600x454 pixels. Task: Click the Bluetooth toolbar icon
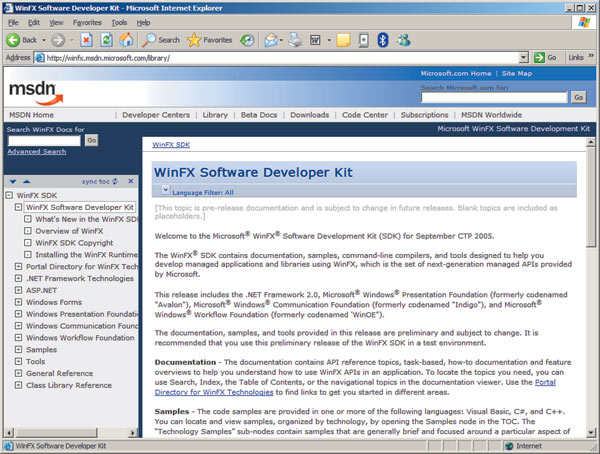[383, 40]
